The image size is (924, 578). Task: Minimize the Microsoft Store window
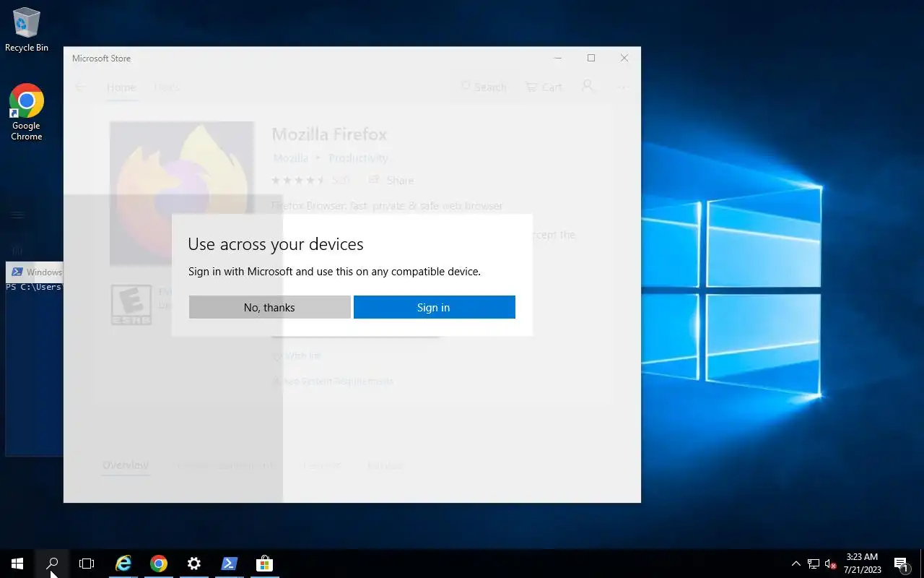(558, 58)
